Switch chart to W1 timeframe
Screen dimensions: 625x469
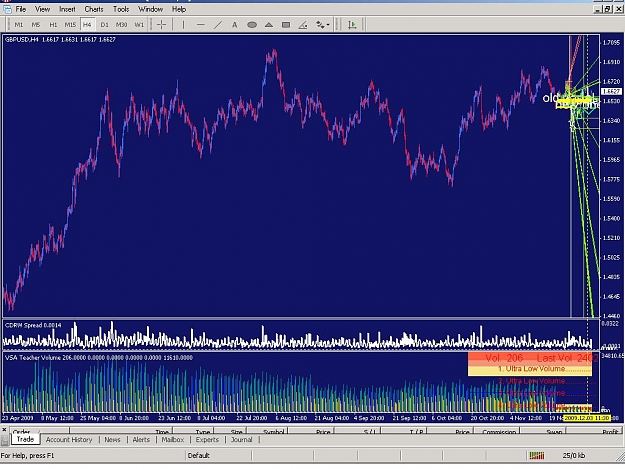139,25
